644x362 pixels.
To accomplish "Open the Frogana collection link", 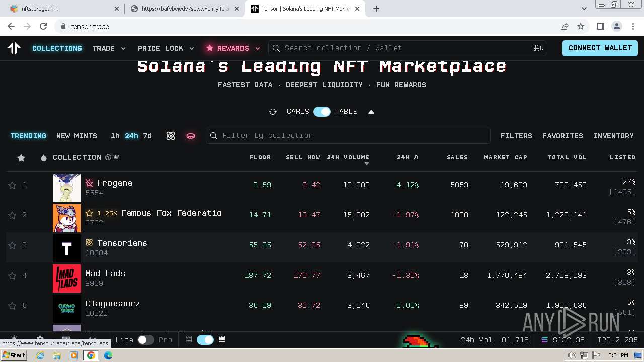I will pyautogui.click(x=115, y=183).
